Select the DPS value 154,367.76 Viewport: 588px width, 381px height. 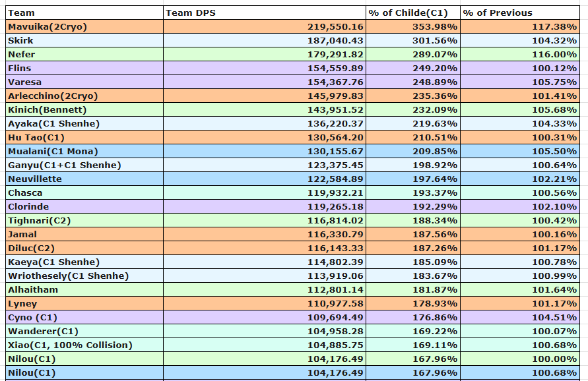265,82
